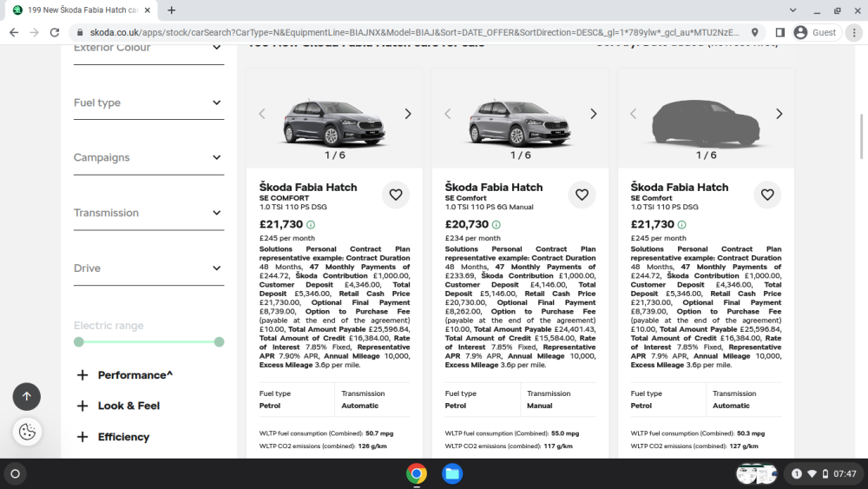Viewport: 868px width, 489px height.
Task: Click the Manual Fabia car image
Action: point(520,122)
